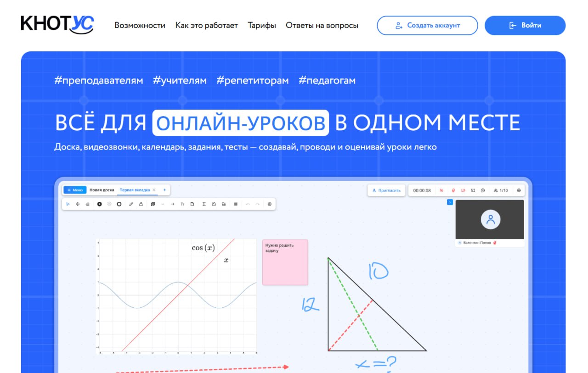Open the Меню dropdown on the board
588x373 pixels.
(x=74, y=190)
